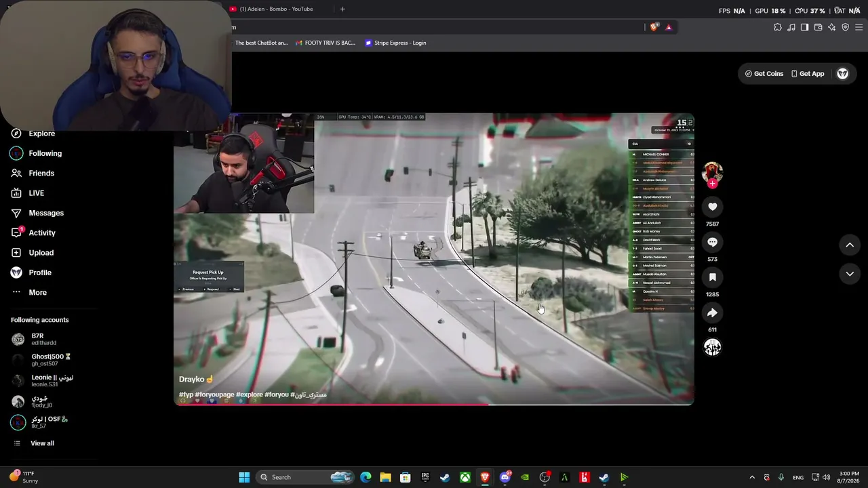Open the OSF following account

40,422
